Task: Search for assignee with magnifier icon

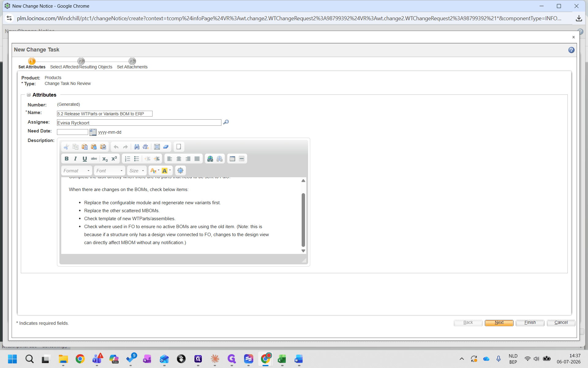Action: point(226,122)
